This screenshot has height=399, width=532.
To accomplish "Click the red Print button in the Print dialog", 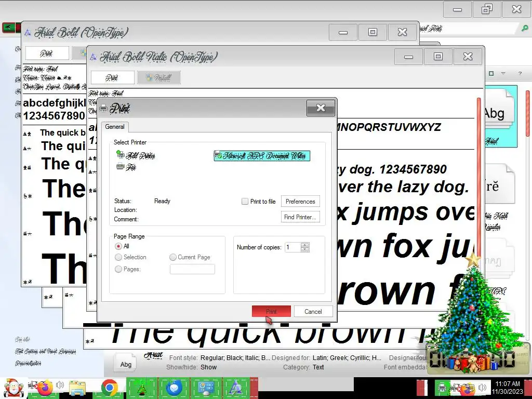I will pyautogui.click(x=271, y=311).
